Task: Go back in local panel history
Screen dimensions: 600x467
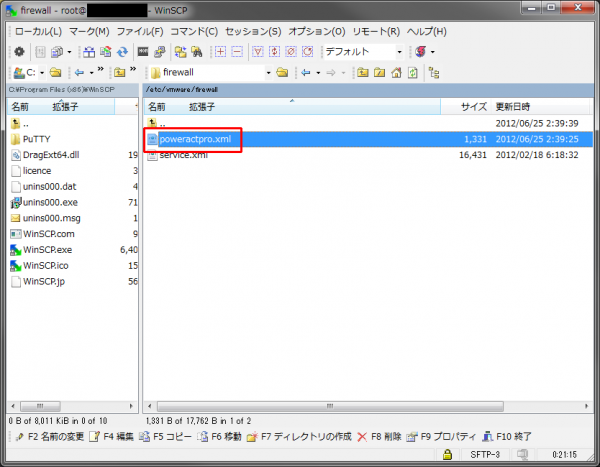Action: [79, 72]
